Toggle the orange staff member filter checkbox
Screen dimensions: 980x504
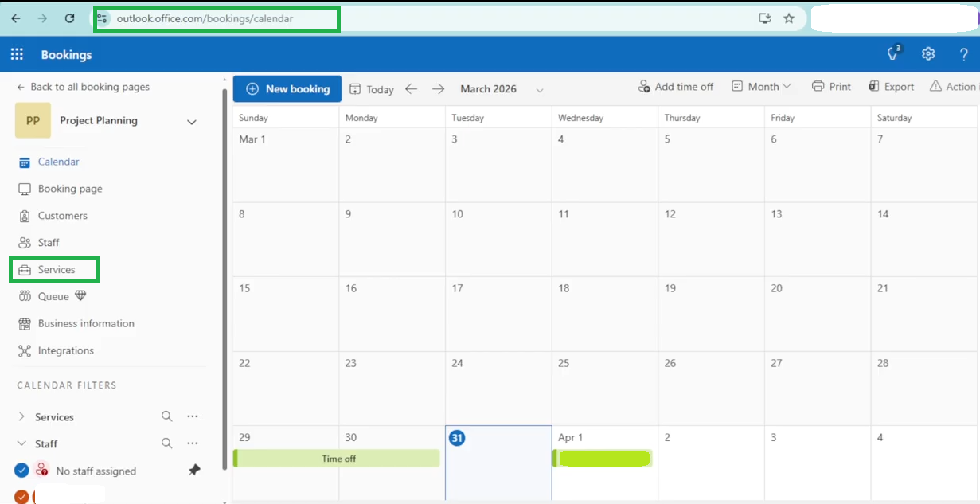tap(21, 497)
